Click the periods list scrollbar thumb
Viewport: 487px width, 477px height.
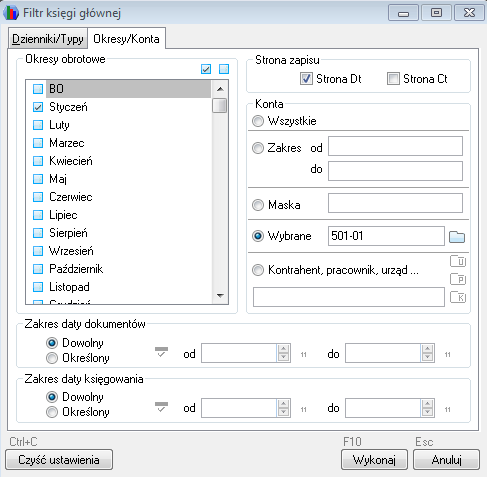220,105
